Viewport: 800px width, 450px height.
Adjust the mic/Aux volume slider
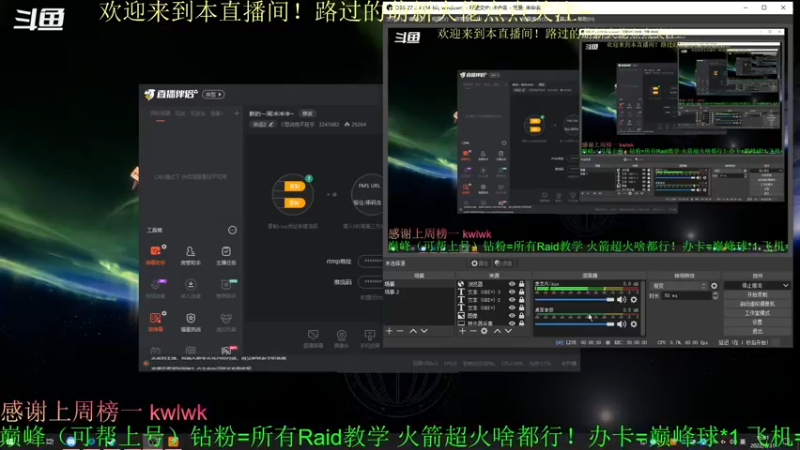[574, 299]
